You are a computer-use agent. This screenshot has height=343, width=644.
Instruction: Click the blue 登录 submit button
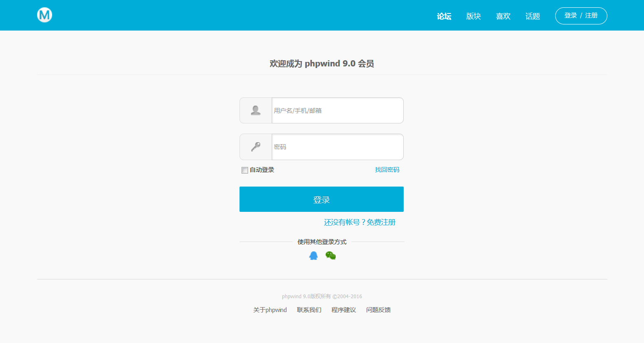(x=321, y=199)
